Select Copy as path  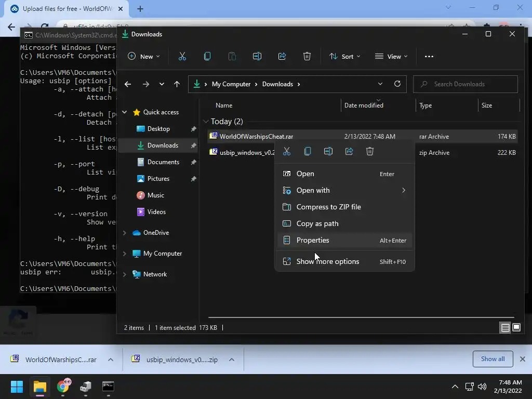tap(344, 223)
